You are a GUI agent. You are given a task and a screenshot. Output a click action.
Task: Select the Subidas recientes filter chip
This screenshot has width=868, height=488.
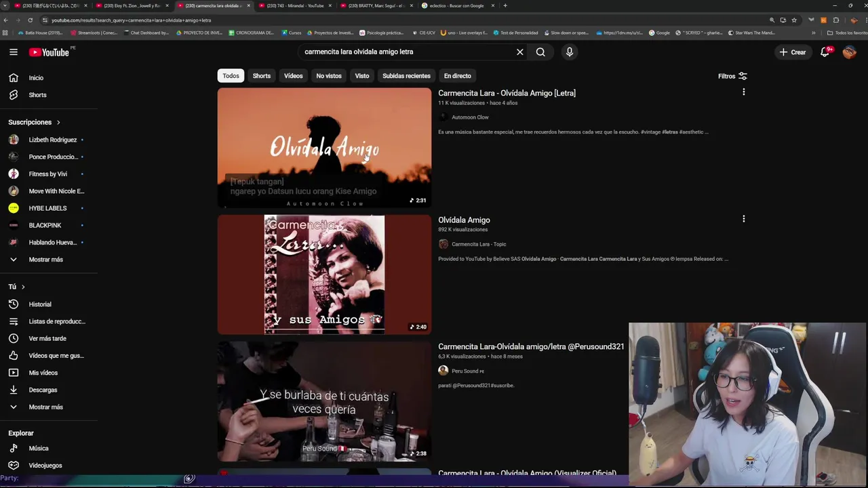pos(406,76)
